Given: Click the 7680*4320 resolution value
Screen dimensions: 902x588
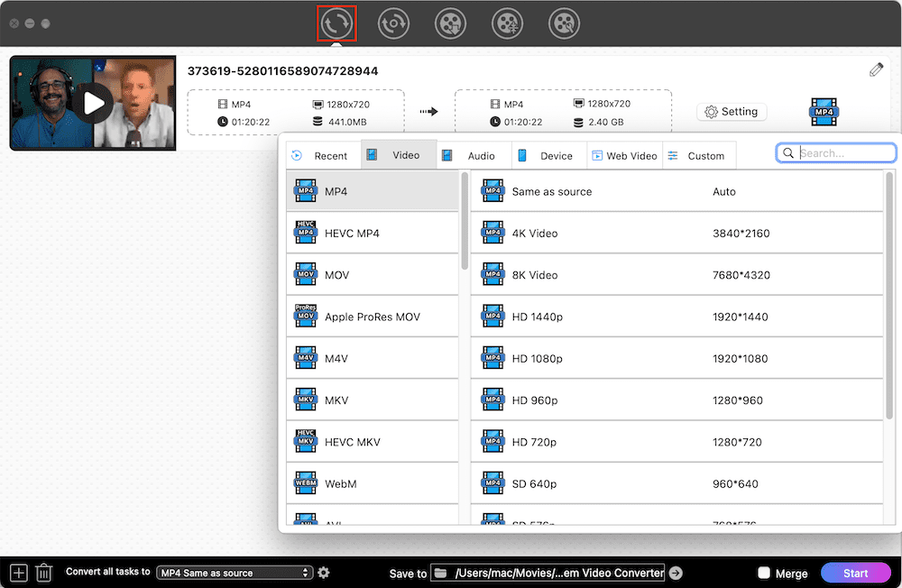Looking at the screenshot, I should [741, 275].
